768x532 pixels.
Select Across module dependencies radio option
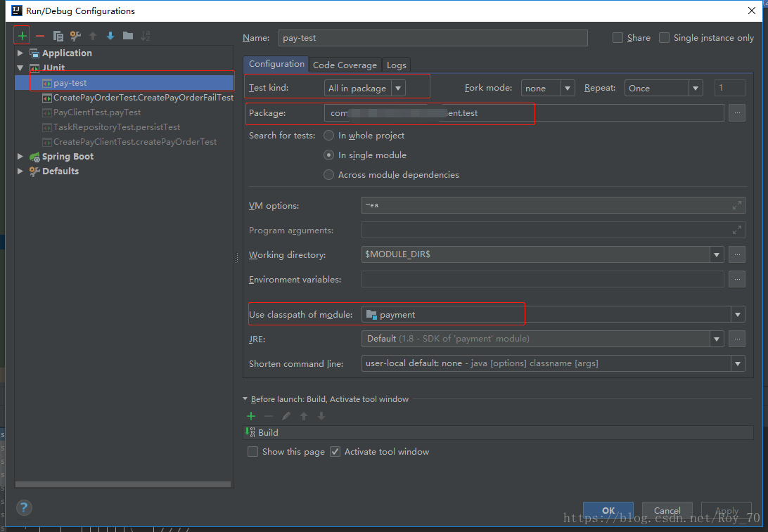pyautogui.click(x=328, y=175)
